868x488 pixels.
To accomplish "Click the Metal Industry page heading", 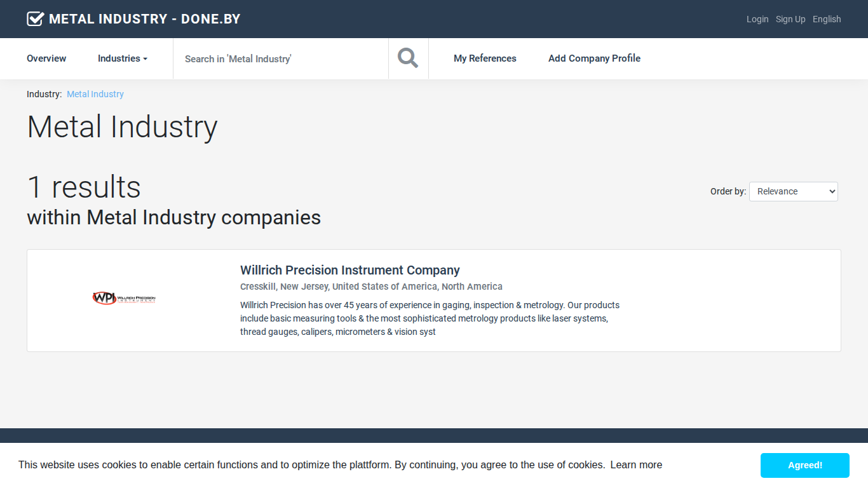I will [x=122, y=126].
